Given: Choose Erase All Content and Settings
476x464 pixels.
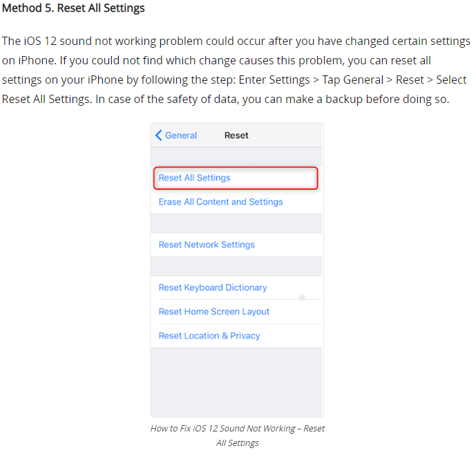Looking at the screenshot, I should 236,202.
